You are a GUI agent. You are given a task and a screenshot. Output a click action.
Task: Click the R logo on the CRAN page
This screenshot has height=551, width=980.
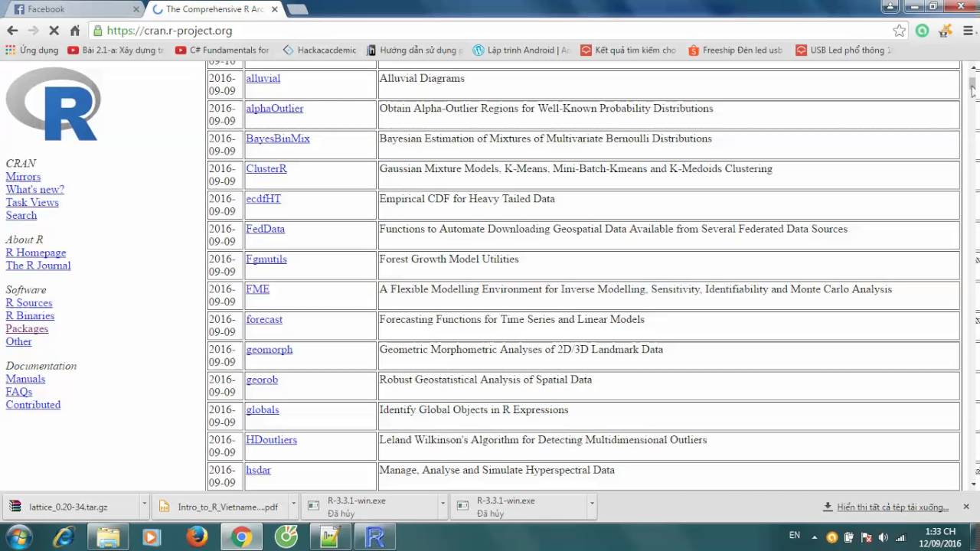[x=53, y=104]
